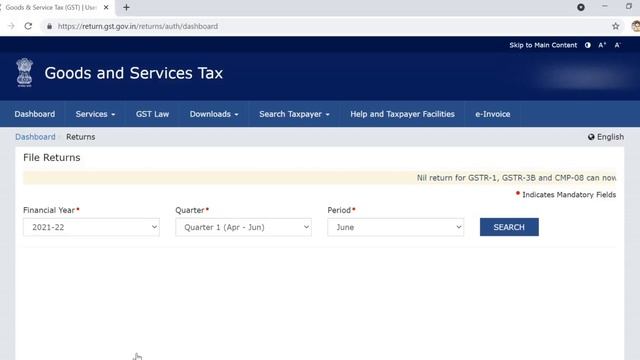Image resolution: width=640 pixels, height=360 pixels.
Task: Increase font size with A+ icon
Action: (x=602, y=45)
